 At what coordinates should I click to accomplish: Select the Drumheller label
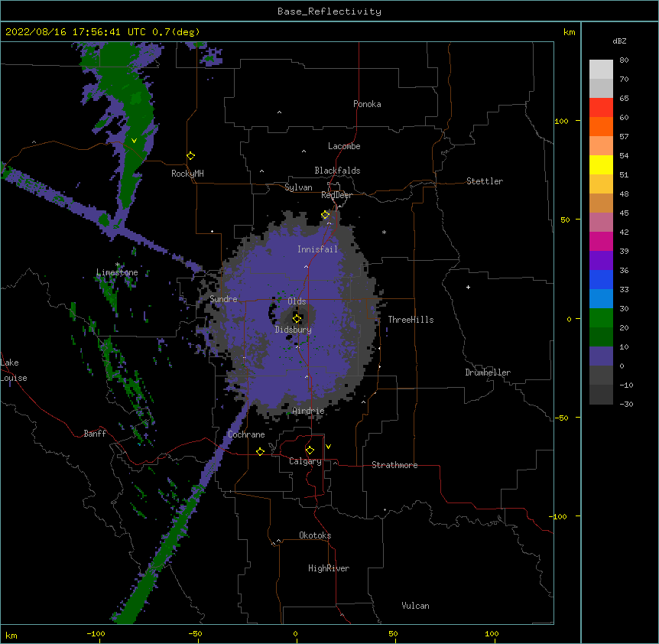tap(488, 372)
